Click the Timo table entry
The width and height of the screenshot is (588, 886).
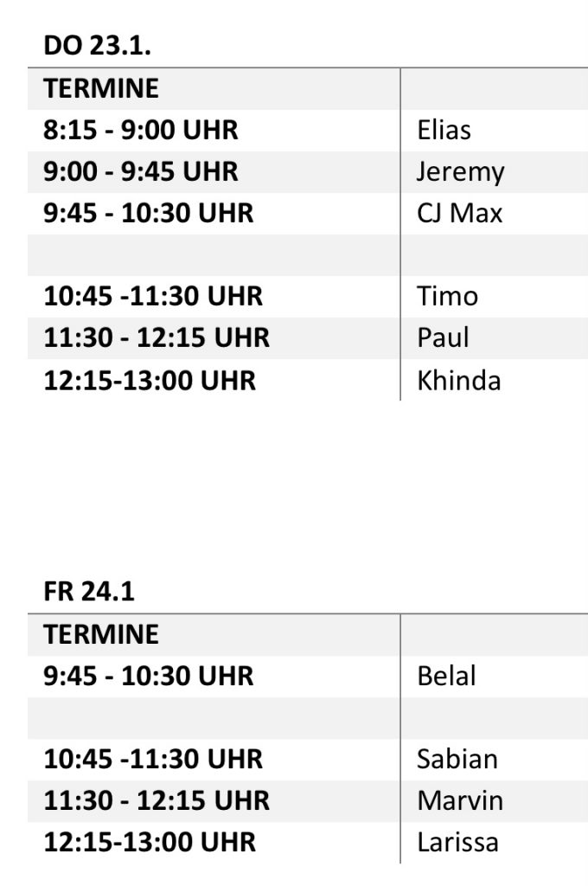pyautogui.click(x=447, y=297)
